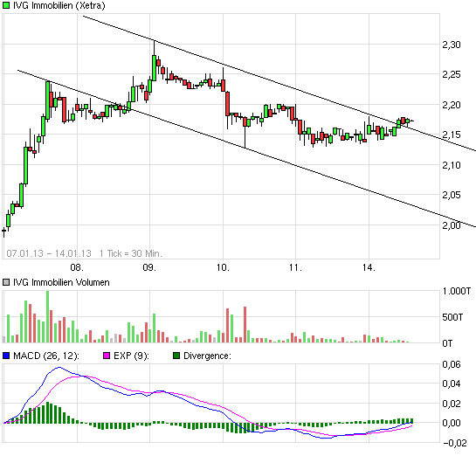
Task: Click the 2,00 price axis label
Action: click(452, 225)
